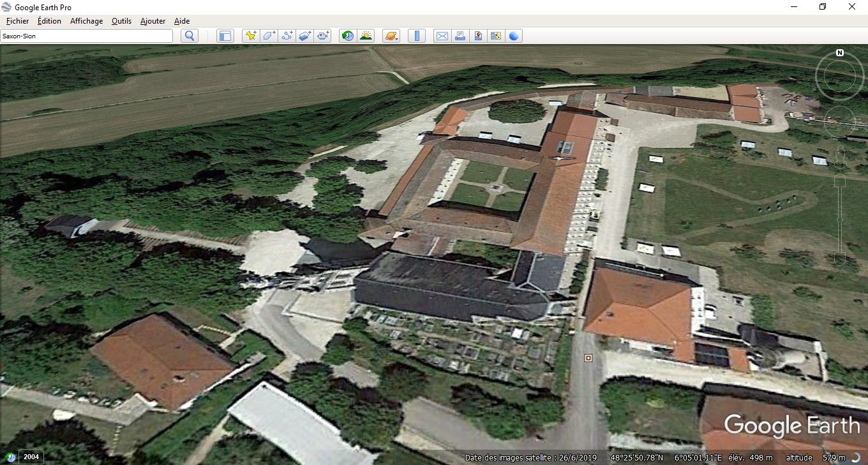Open the Outils menu
The image size is (868, 465).
(121, 21)
